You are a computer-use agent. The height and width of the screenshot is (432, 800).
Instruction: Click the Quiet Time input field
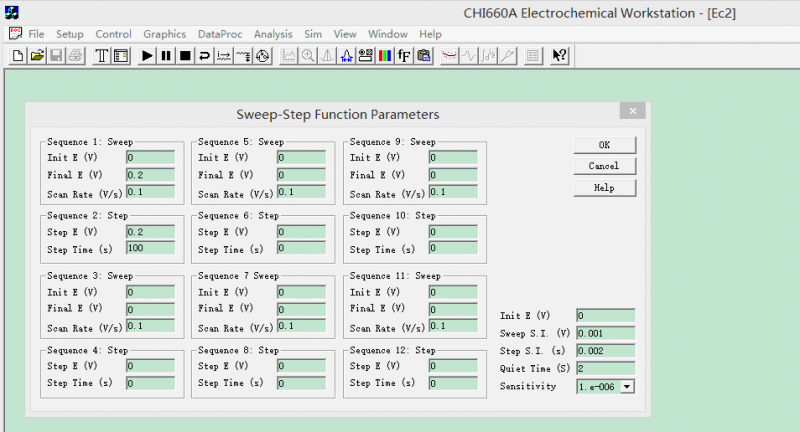(605, 368)
